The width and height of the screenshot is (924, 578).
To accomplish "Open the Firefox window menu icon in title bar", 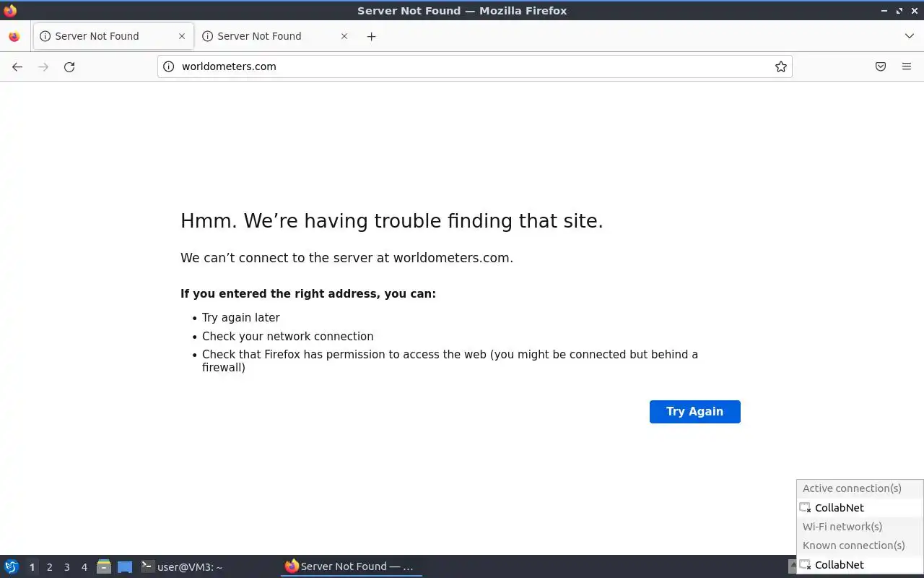I will [10, 10].
